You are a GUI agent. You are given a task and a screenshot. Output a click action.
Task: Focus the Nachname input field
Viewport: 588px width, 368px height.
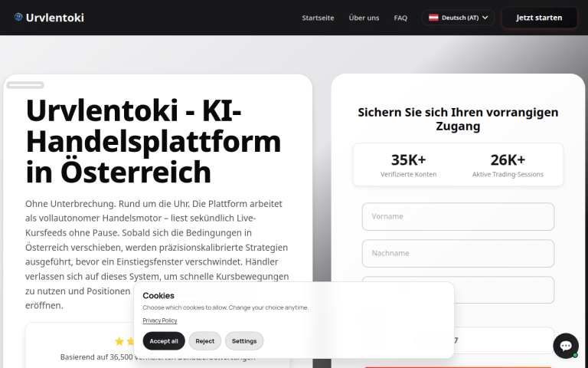[458, 254]
